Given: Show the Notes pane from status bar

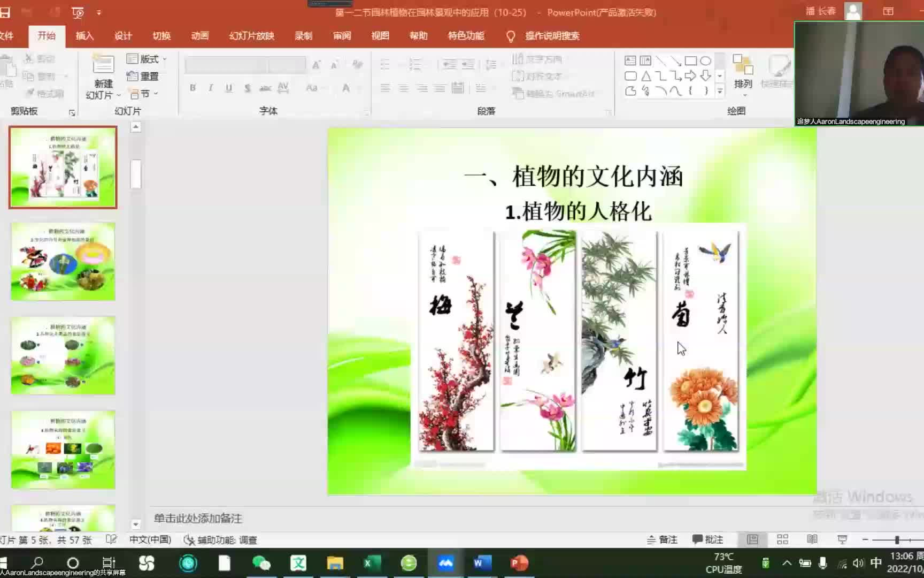Looking at the screenshot, I should (x=662, y=539).
